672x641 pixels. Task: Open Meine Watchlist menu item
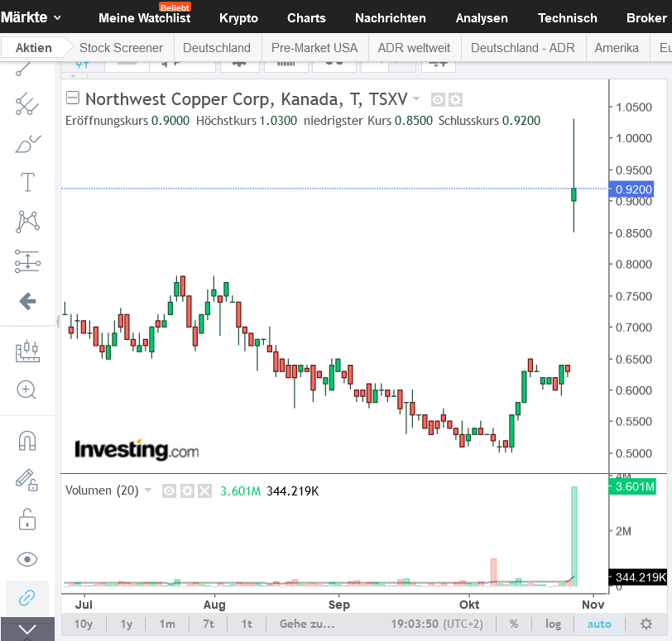tap(145, 18)
